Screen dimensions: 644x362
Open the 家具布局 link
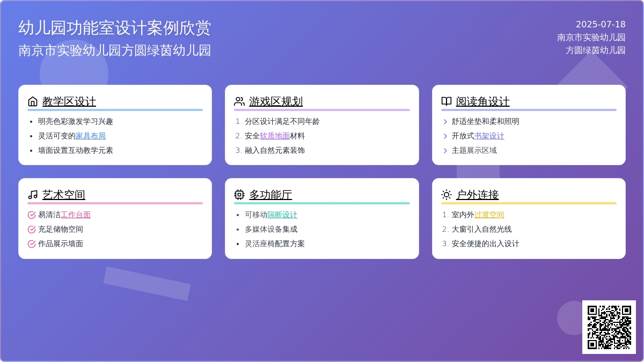coord(91,136)
